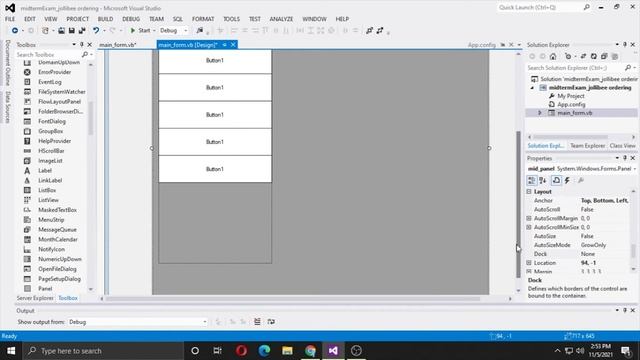640x360 pixels.
Task: Click the Windows Start button
Action: (x=11, y=351)
